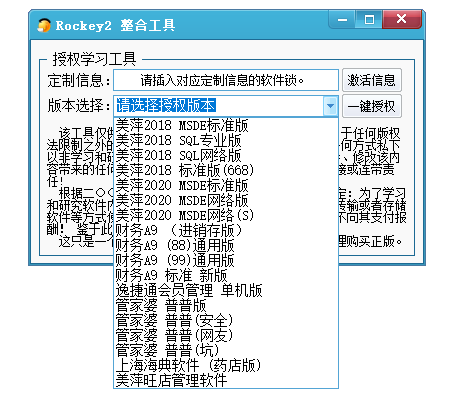
Task: Choose 美萍2020 MSDE网络(S) entry
Action: 226,216
